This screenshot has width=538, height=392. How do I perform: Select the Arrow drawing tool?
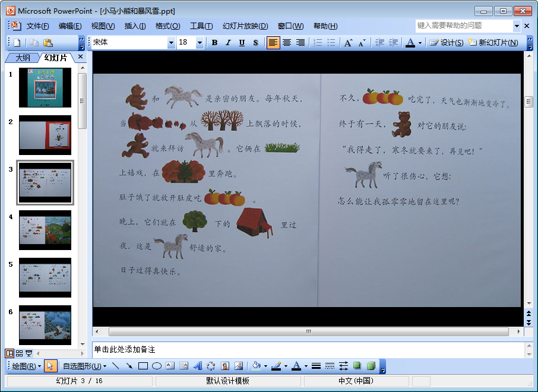129,366
